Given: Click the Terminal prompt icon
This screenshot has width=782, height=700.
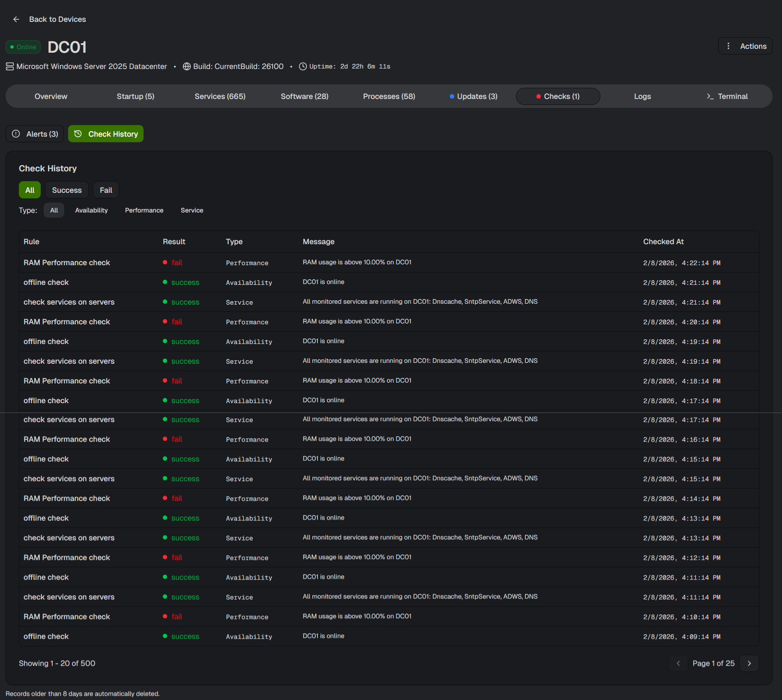Looking at the screenshot, I should [x=710, y=96].
